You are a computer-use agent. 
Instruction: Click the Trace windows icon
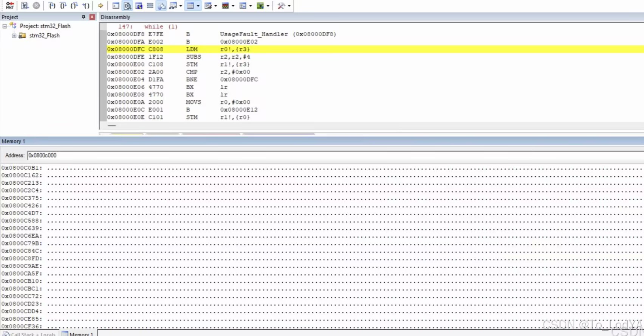[243, 6]
